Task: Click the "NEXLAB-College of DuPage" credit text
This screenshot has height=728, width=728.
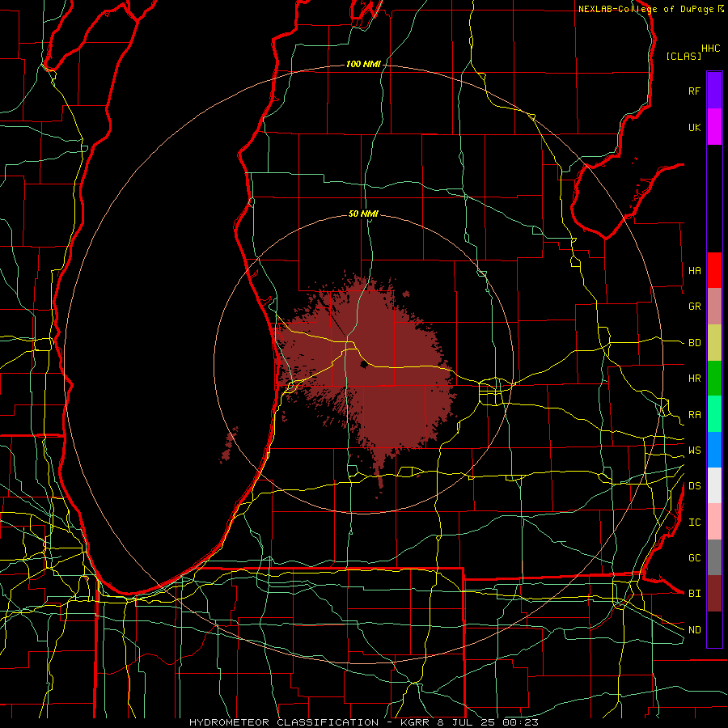Action: coord(645,9)
